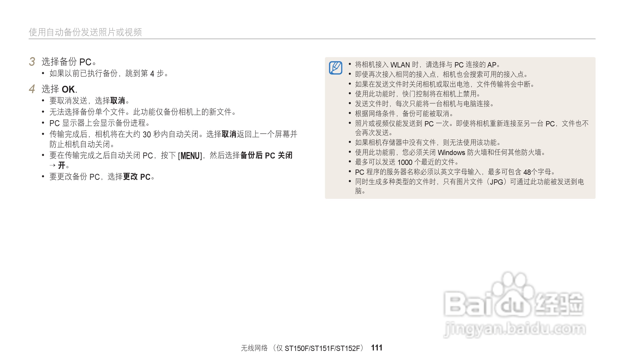The height and width of the screenshot is (364, 624).
Task: Click page number 111 in the footer
Action: coord(376,348)
